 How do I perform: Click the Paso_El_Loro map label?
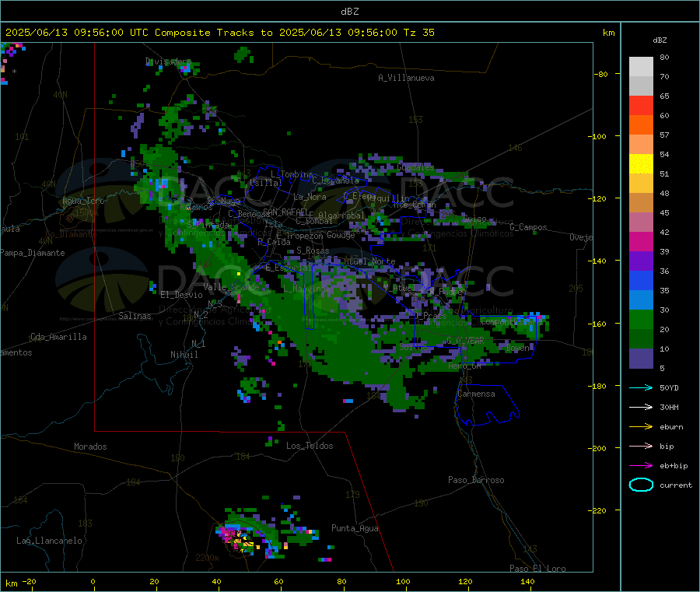pyautogui.click(x=538, y=569)
